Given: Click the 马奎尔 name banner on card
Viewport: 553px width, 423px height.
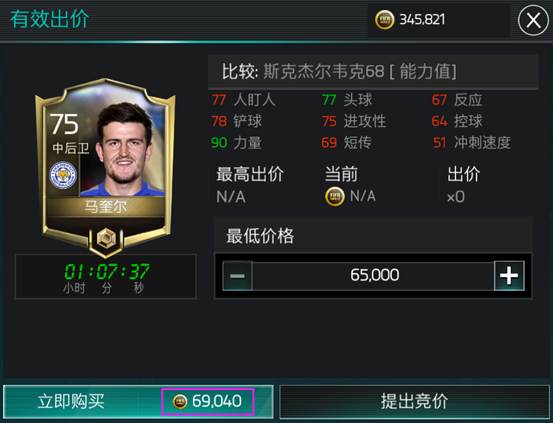Looking at the screenshot, I should 105,207.
